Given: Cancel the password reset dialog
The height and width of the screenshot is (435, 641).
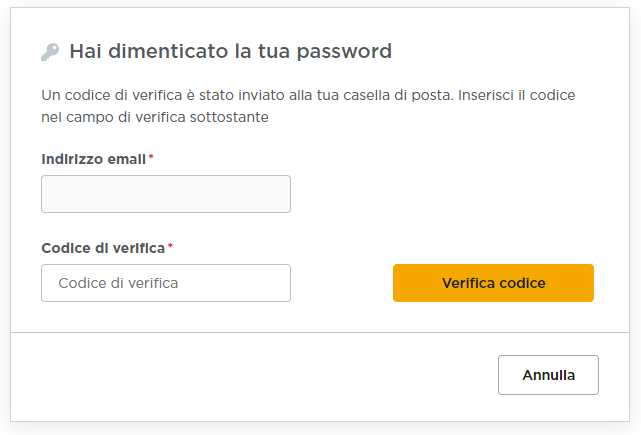Looking at the screenshot, I should pos(548,375).
